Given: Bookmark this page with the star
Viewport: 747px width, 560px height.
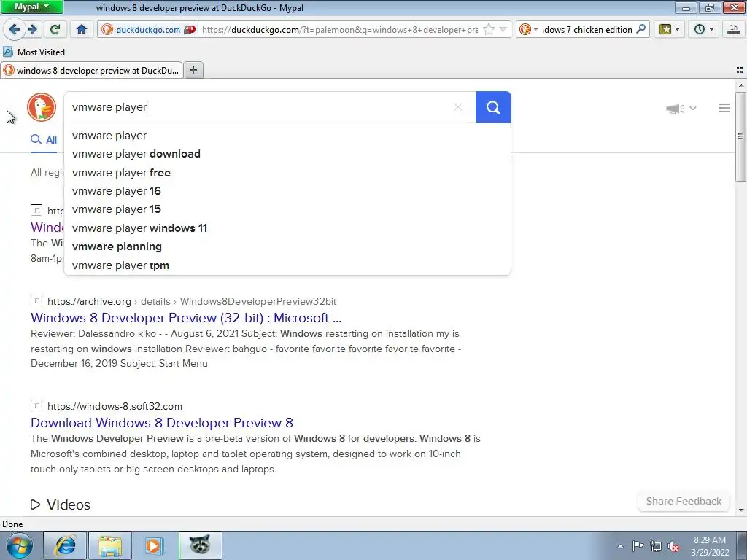Looking at the screenshot, I should coord(489,29).
